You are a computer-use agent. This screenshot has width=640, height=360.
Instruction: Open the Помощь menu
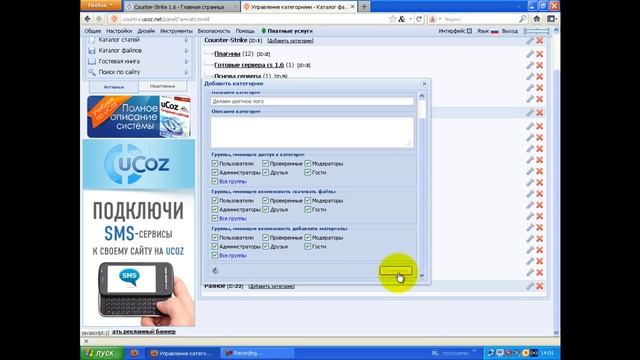pyautogui.click(x=245, y=31)
